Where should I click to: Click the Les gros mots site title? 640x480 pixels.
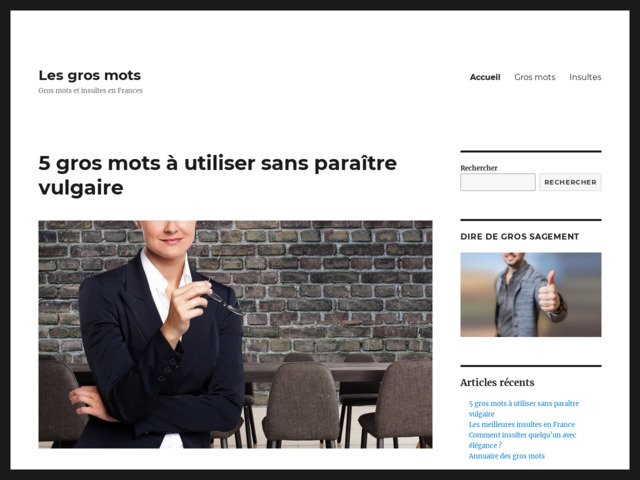89,75
